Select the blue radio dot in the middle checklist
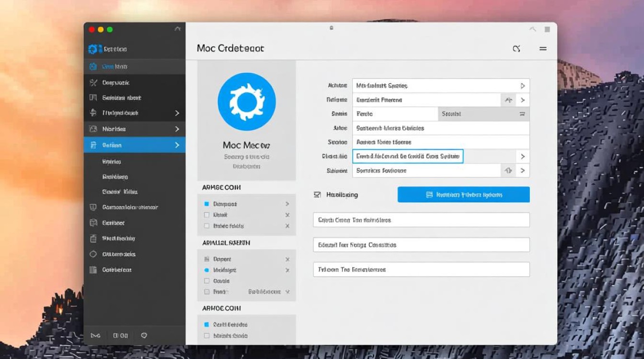Image resolution: width=644 pixels, height=359 pixels. pos(207,270)
